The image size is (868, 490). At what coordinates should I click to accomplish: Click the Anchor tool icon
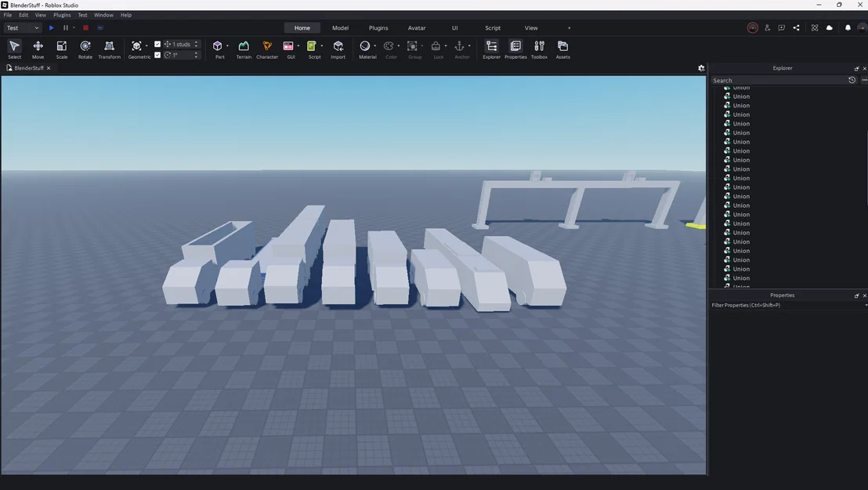(x=460, y=46)
